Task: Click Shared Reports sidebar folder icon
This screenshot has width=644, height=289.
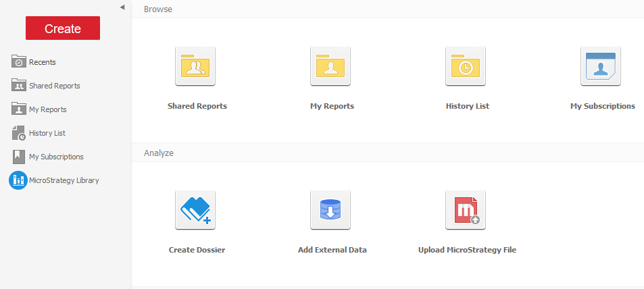Action: click(19, 85)
